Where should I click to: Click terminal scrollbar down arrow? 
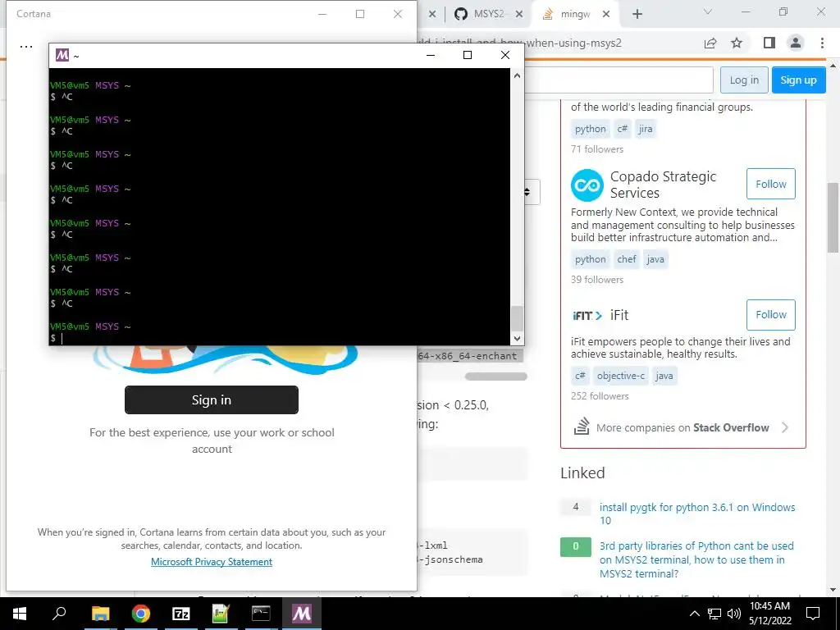517,338
